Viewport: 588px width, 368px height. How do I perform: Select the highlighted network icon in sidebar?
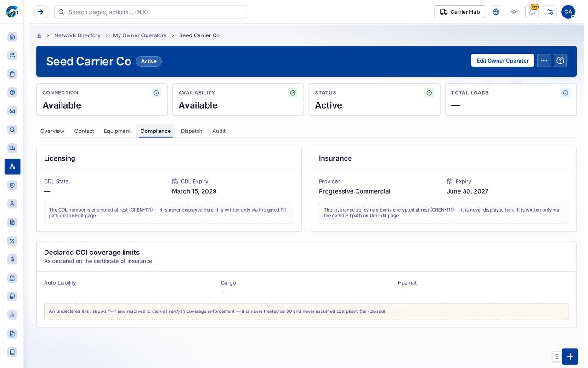pyautogui.click(x=12, y=167)
